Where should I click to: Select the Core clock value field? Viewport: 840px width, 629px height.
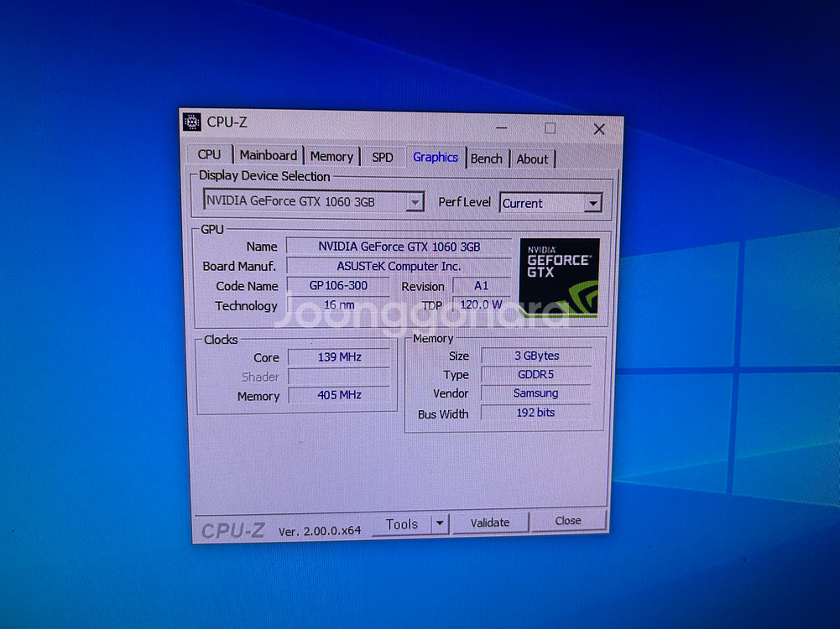point(339,357)
